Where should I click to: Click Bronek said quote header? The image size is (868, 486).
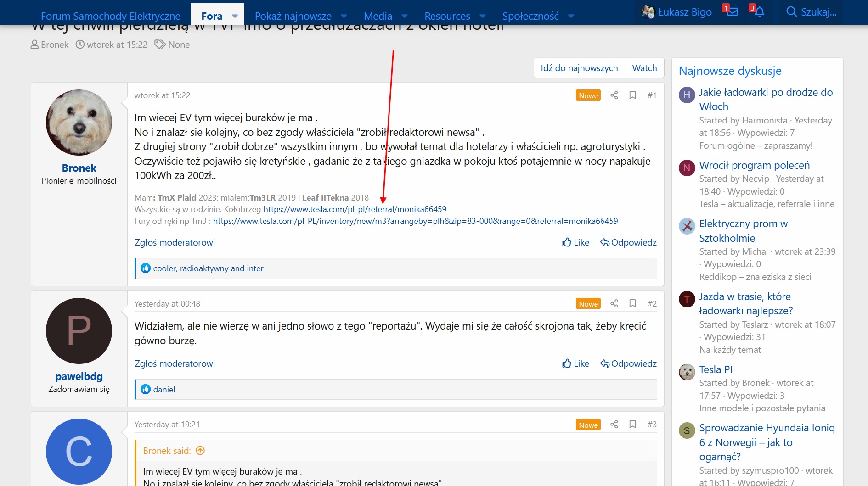(x=167, y=451)
